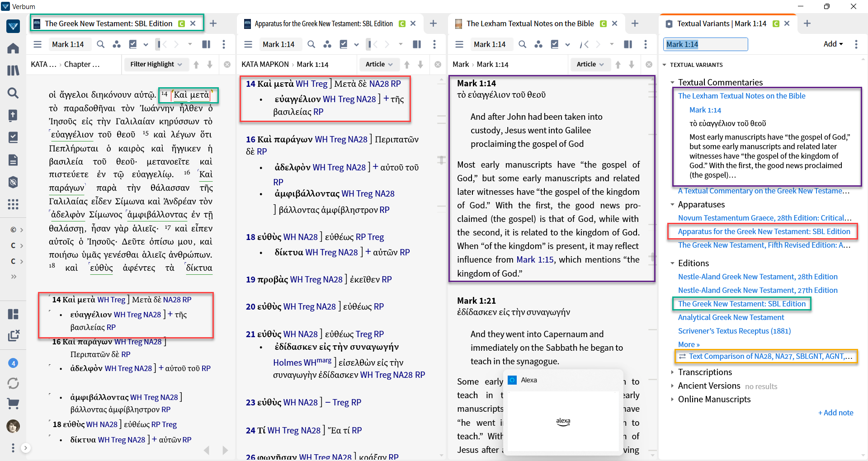The height and width of the screenshot is (461, 868).
Task: Open the Search icon in left sidebar
Action: (13, 93)
